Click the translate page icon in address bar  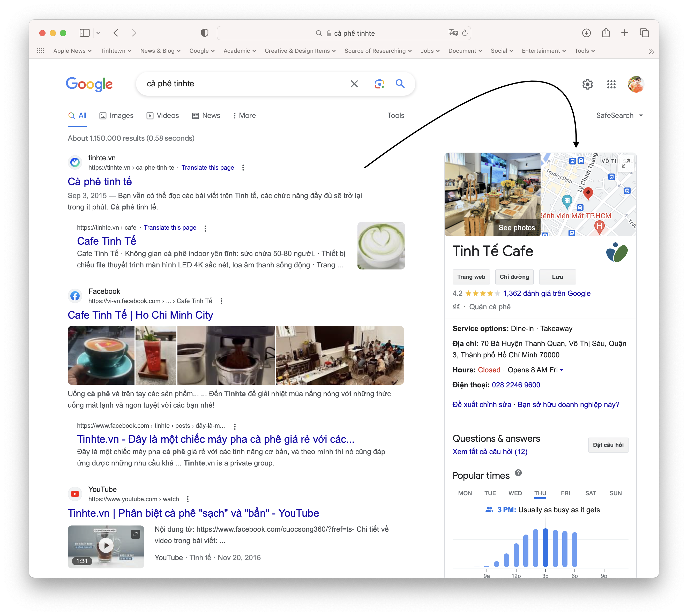click(x=453, y=33)
